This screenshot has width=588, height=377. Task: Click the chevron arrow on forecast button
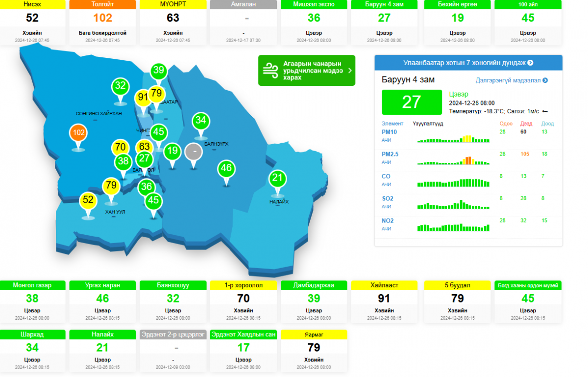(x=349, y=71)
